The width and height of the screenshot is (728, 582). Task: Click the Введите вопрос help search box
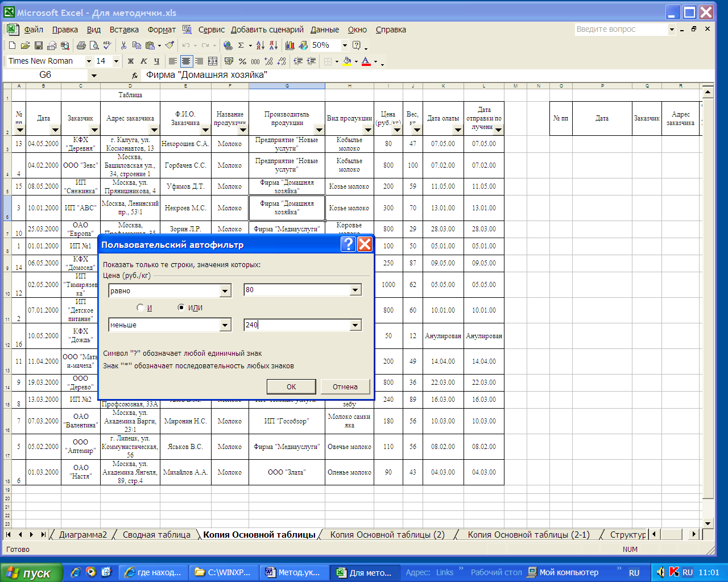tap(621, 29)
